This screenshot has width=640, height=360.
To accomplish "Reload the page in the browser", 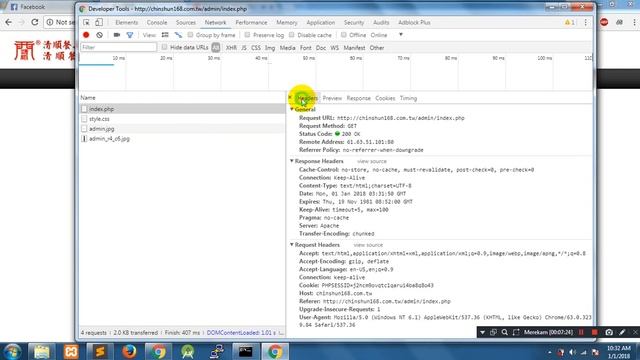I will click(x=35, y=22).
